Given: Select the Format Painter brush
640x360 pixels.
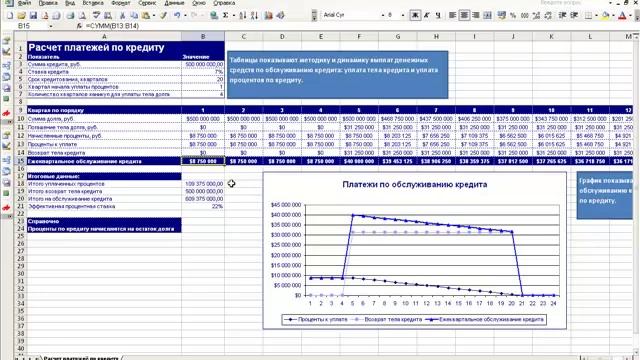Looking at the screenshot, I should [163, 16].
